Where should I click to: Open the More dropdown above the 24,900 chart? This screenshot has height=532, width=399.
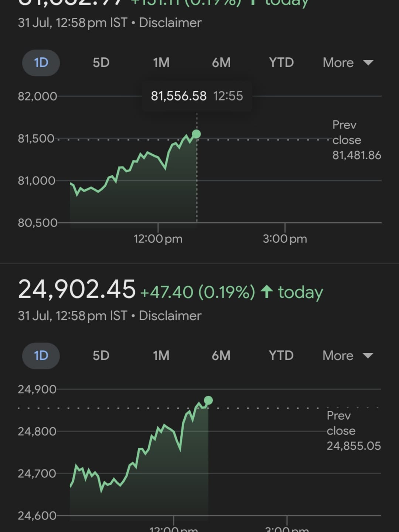pyautogui.click(x=348, y=355)
